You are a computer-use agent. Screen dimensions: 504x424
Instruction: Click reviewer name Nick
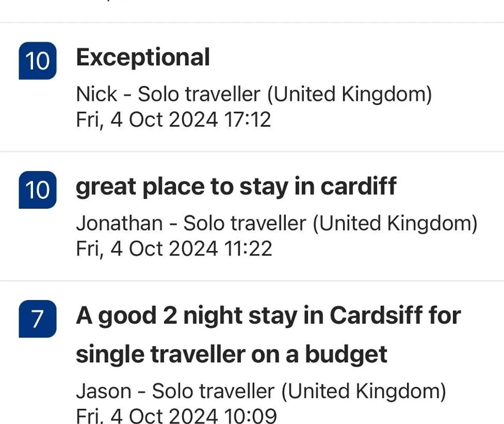click(97, 94)
